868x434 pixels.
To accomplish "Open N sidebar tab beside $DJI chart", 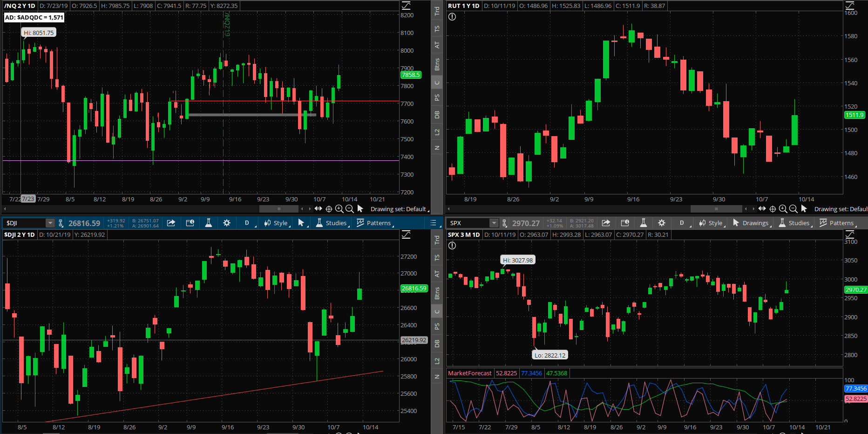I will tap(437, 377).
